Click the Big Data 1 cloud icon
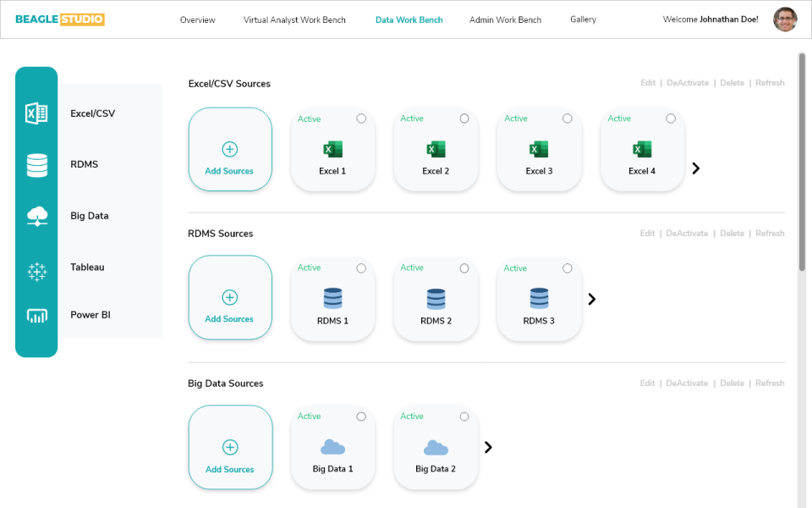The height and width of the screenshot is (508, 812). (332, 447)
